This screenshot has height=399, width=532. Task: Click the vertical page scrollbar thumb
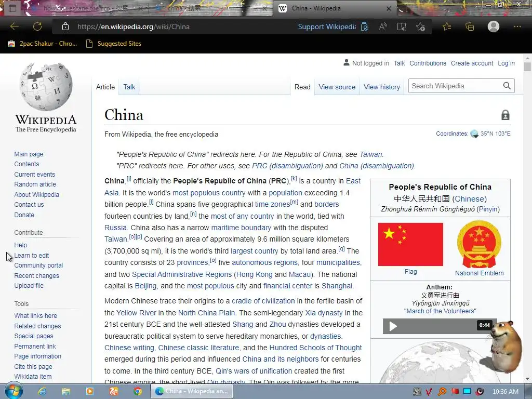pyautogui.click(x=527, y=65)
